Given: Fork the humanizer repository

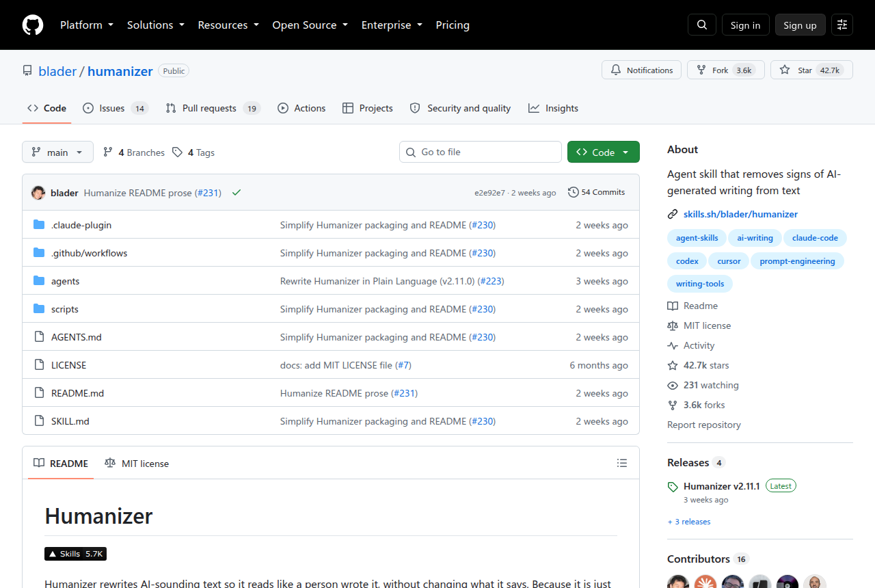Looking at the screenshot, I should [x=725, y=70].
